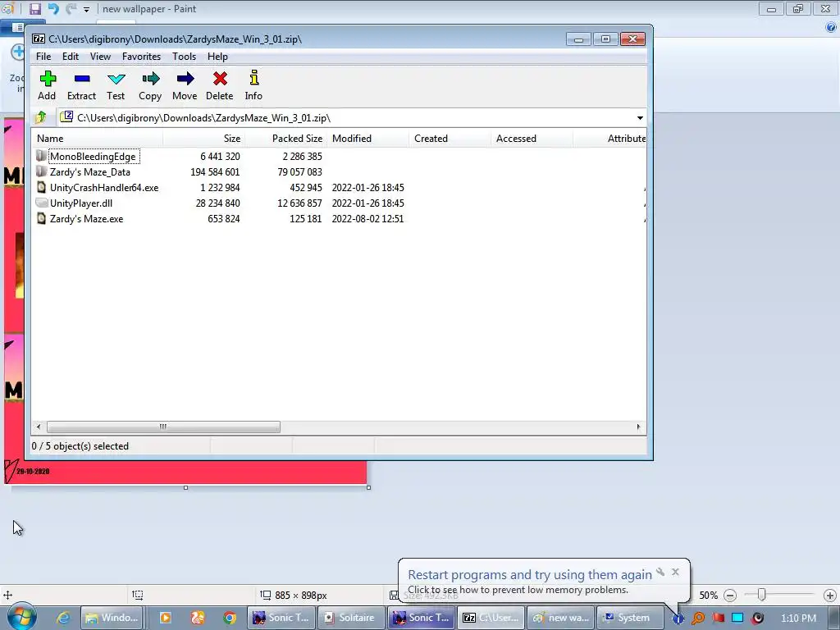This screenshot has height=630, width=840.
Task: Click the Extract toolbar icon
Action: (81, 85)
